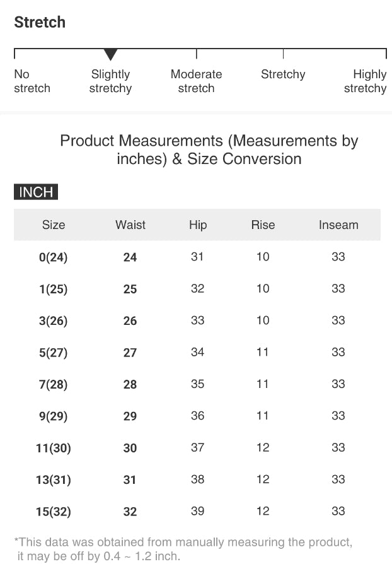Select the 9(29) size row label

point(53,416)
